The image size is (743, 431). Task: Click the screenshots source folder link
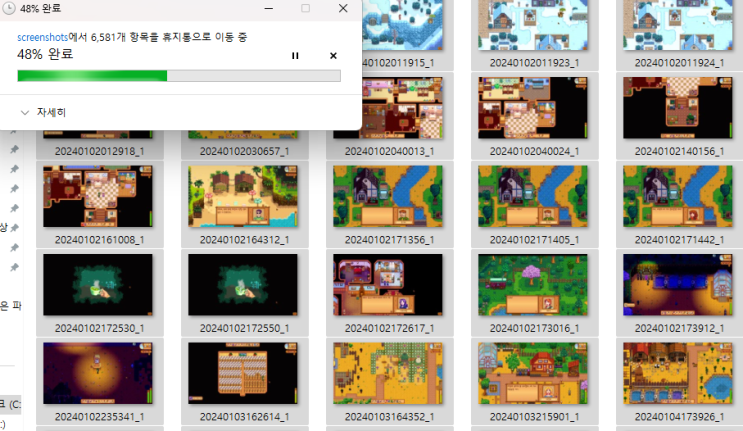pos(43,37)
